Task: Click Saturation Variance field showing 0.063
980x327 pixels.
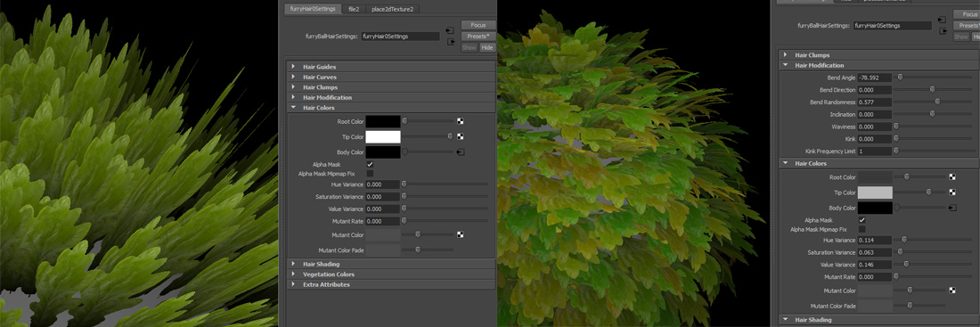Action: (x=875, y=252)
